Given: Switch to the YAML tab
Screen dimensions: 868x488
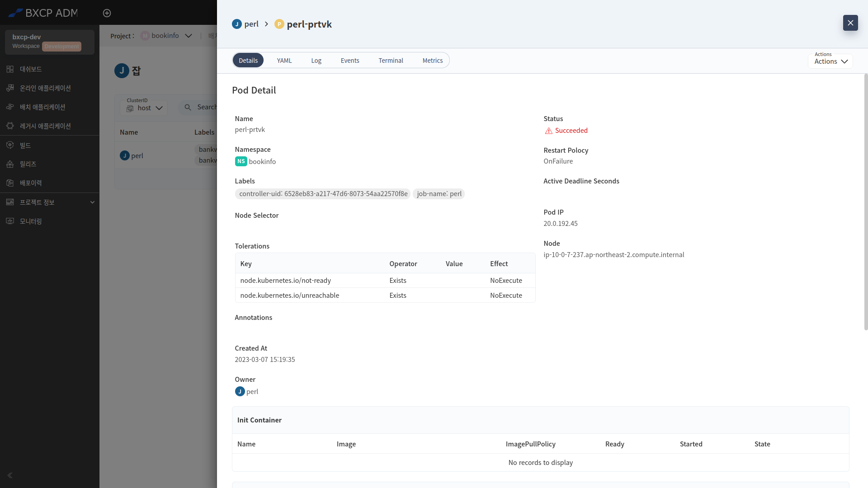Looking at the screenshot, I should pos(284,61).
